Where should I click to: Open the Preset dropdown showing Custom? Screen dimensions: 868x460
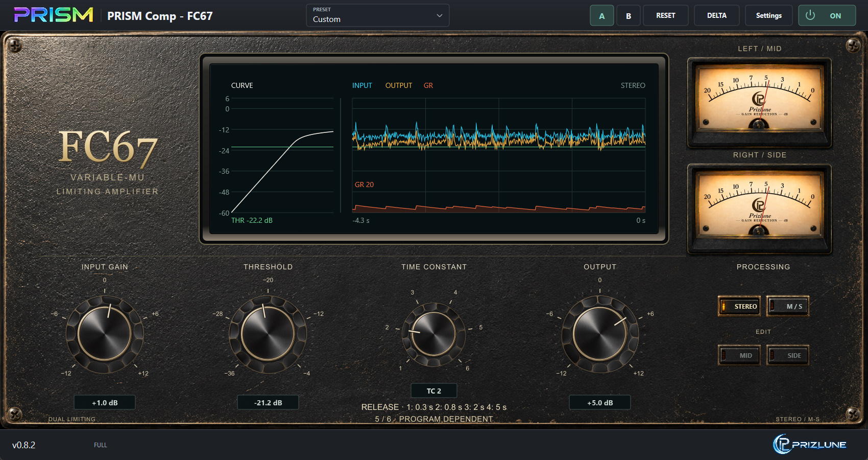378,15
